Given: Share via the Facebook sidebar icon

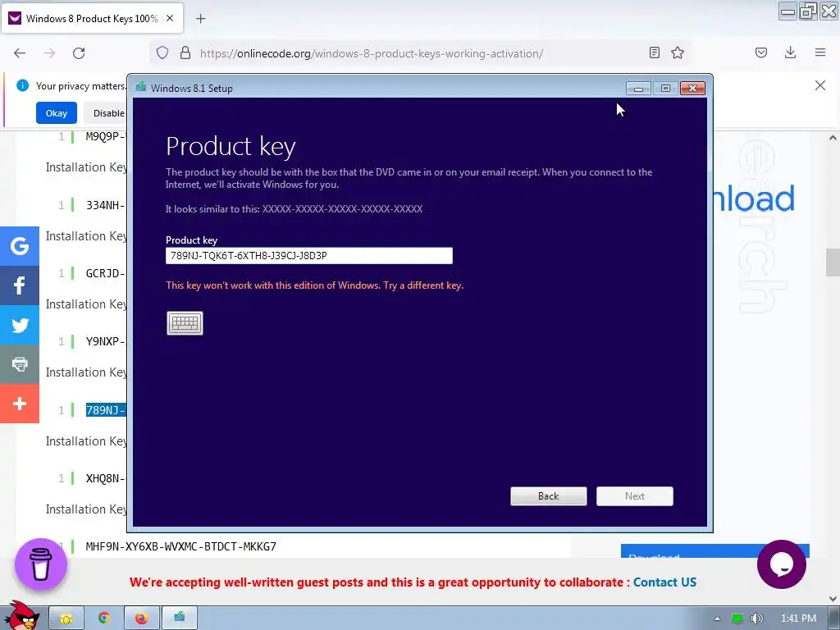Looking at the screenshot, I should click(x=20, y=285).
